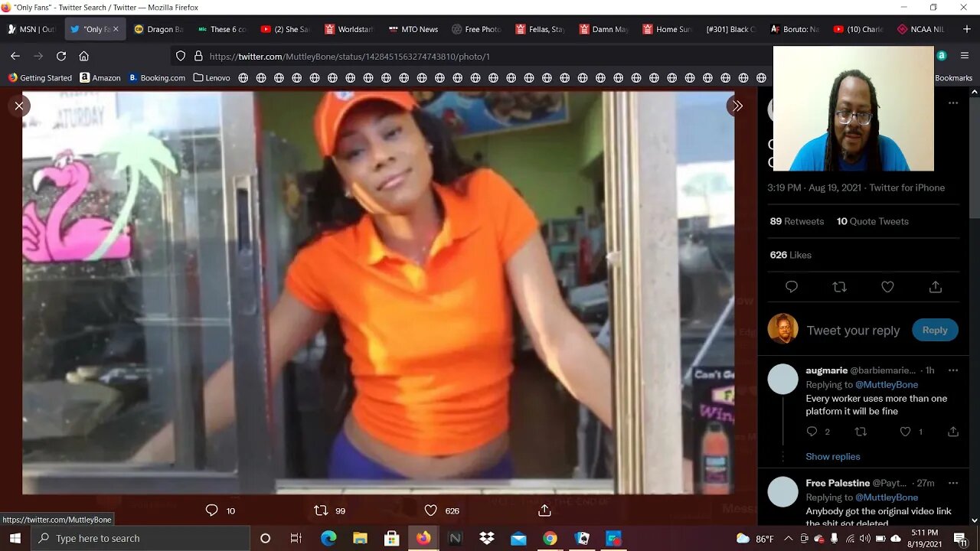Like the photo using the heart showing 626
Image resolution: width=980 pixels, height=551 pixels.
point(430,510)
